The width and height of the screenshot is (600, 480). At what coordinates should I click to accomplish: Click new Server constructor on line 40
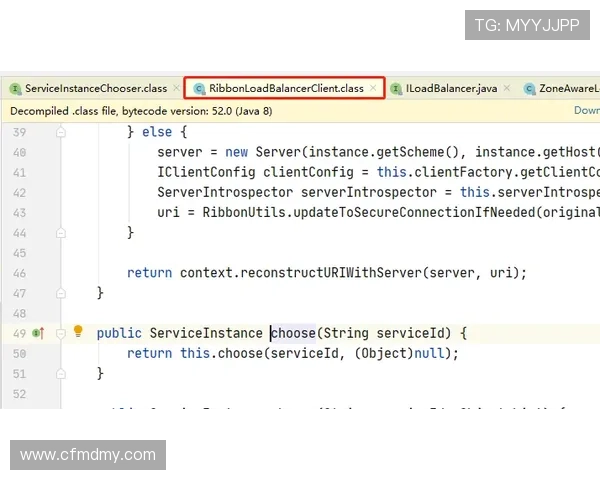click(x=263, y=152)
